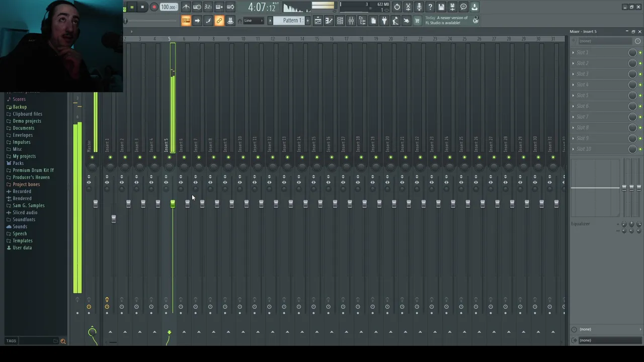Open the Line snap dropdown

point(254,21)
